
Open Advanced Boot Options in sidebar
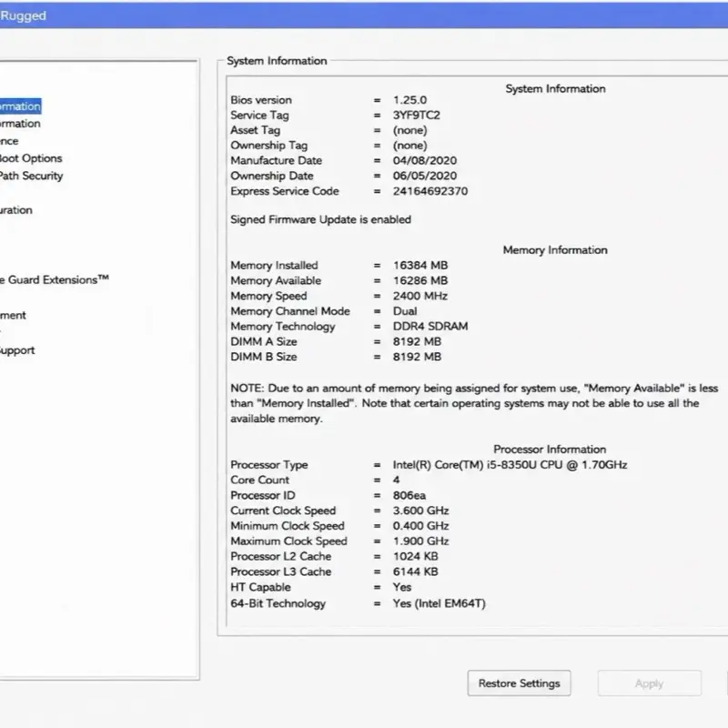tap(31, 158)
